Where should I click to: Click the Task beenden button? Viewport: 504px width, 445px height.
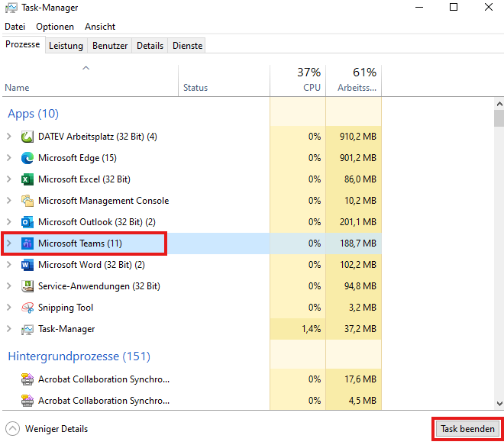(467, 429)
